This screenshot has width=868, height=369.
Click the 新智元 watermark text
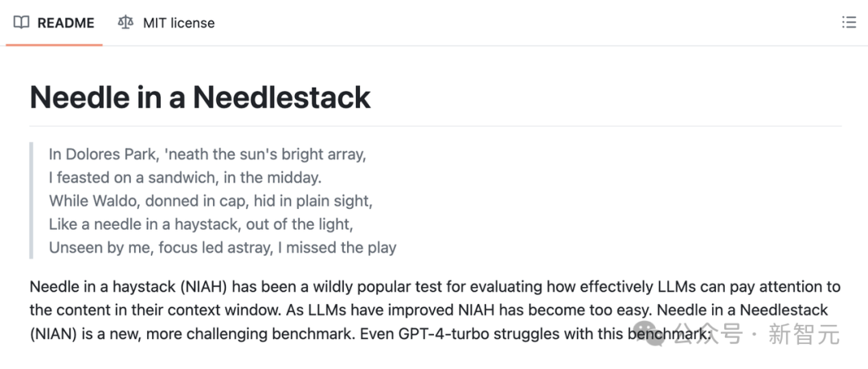coord(804,334)
